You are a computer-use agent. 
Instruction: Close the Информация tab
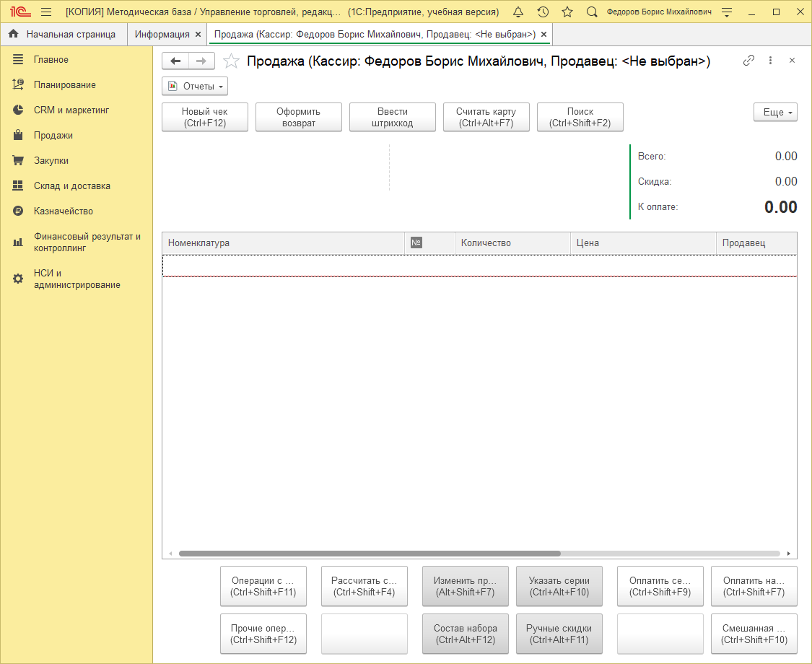click(x=198, y=35)
